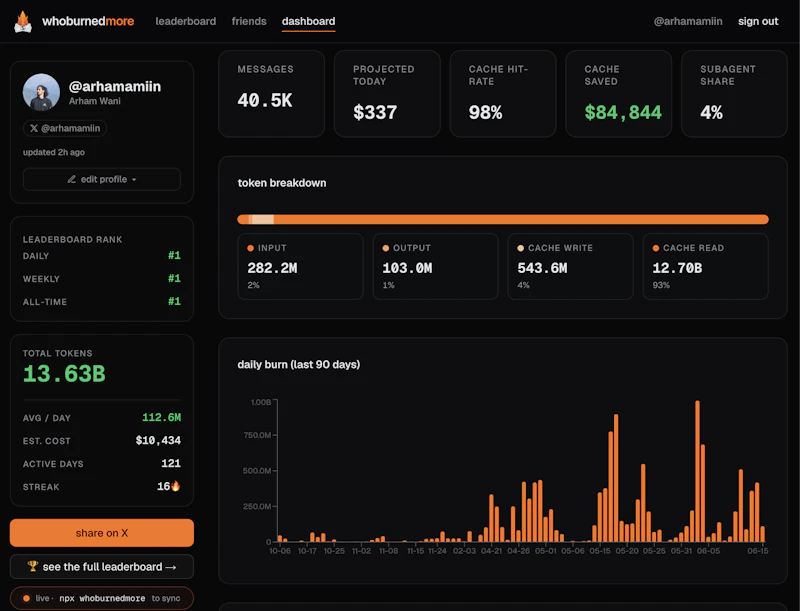Click the ACTIVE DAYS 121 value

tap(171, 463)
